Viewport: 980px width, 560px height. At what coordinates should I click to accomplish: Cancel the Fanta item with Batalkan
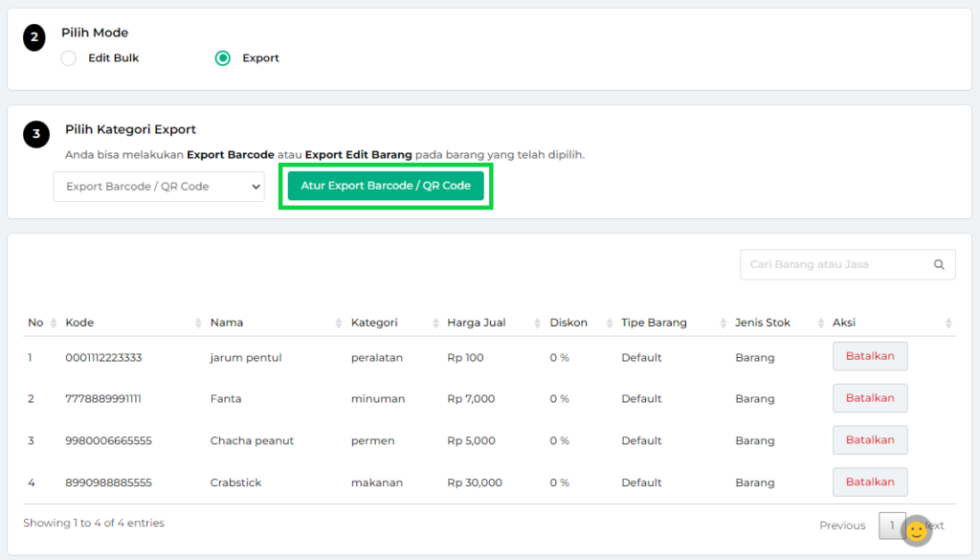click(x=869, y=398)
